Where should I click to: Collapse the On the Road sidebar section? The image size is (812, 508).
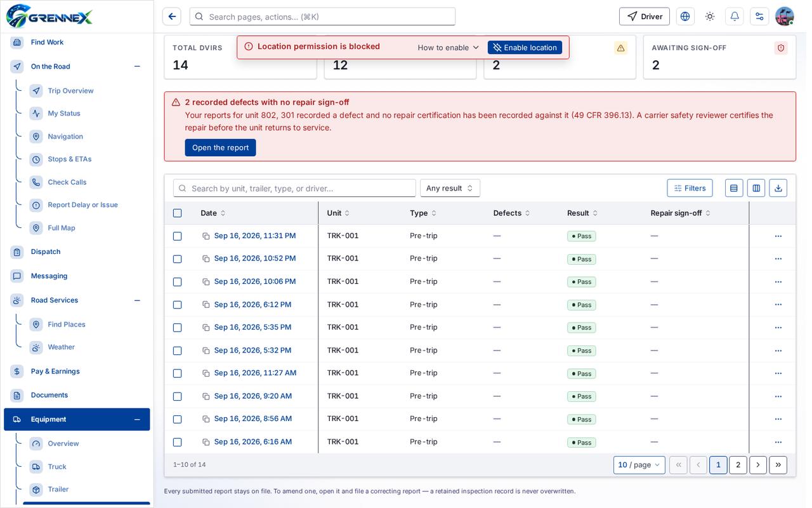tap(137, 67)
